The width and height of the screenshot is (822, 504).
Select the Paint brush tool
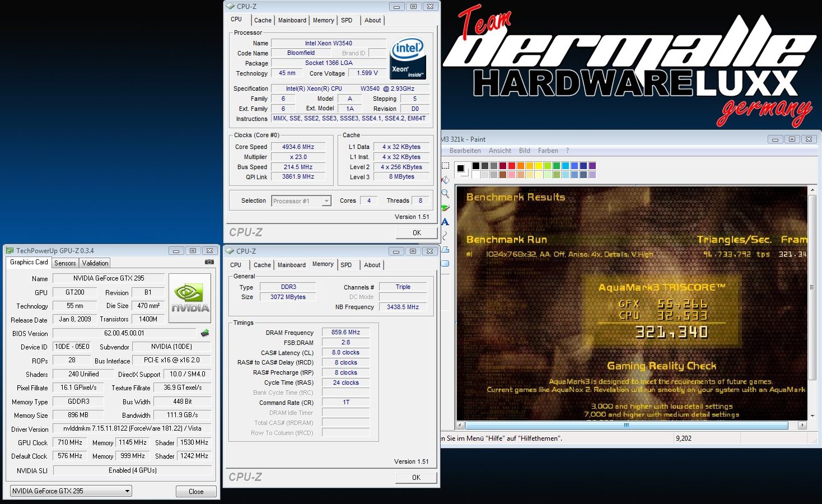446,208
